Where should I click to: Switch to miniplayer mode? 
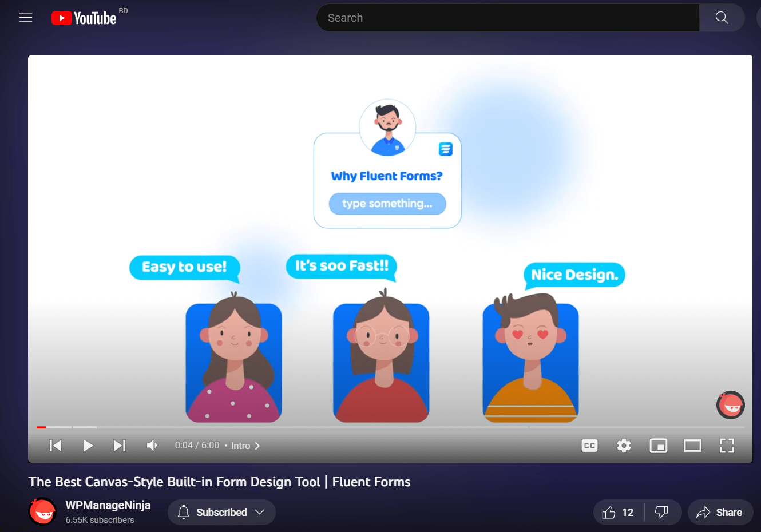pos(659,446)
